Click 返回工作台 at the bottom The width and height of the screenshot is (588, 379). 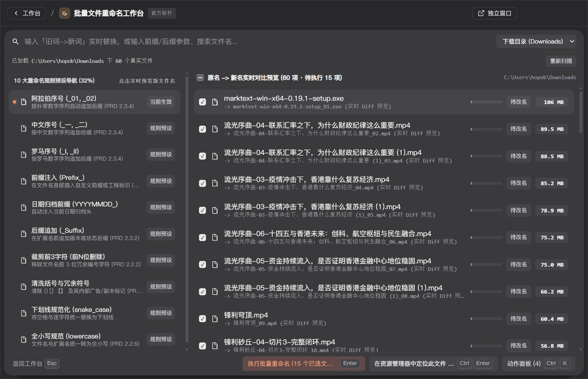[x=36, y=363]
